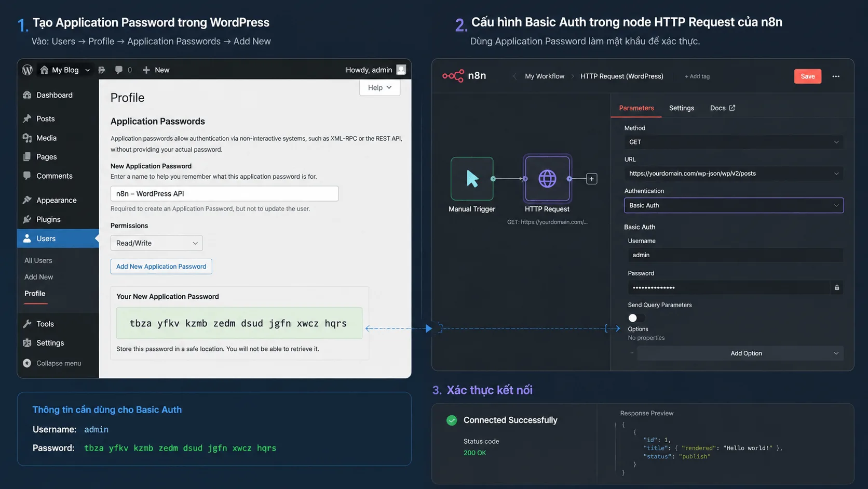The image size is (868, 489).
Task: Click the Response Preview heading
Action: pos(646,414)
